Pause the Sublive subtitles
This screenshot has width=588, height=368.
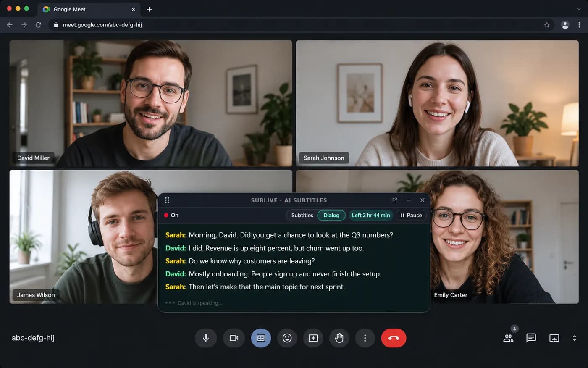(x=411, y=216)
